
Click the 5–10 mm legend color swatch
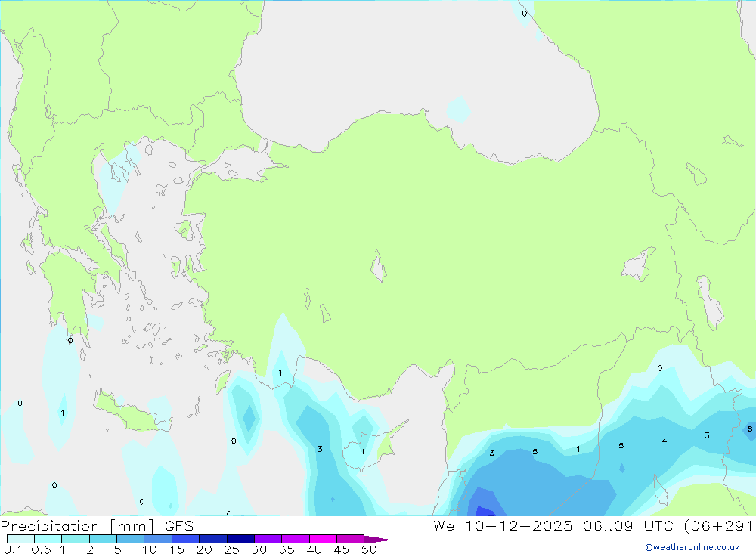(131, 539)
